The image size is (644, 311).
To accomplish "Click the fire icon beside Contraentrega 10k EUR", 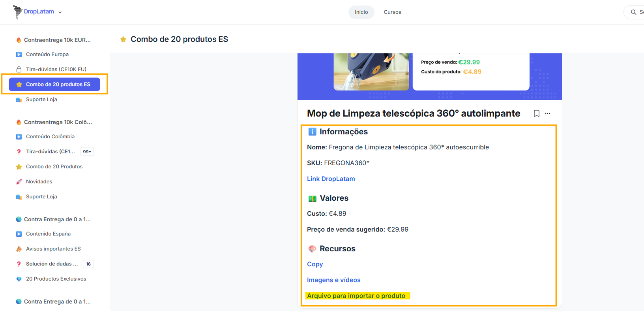I will pos(19,40).
